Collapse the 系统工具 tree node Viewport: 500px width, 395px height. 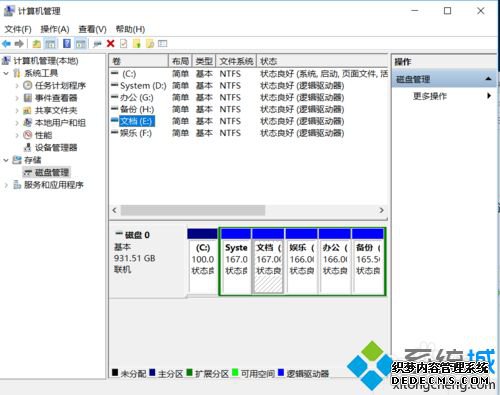click(x=6, y=73)
